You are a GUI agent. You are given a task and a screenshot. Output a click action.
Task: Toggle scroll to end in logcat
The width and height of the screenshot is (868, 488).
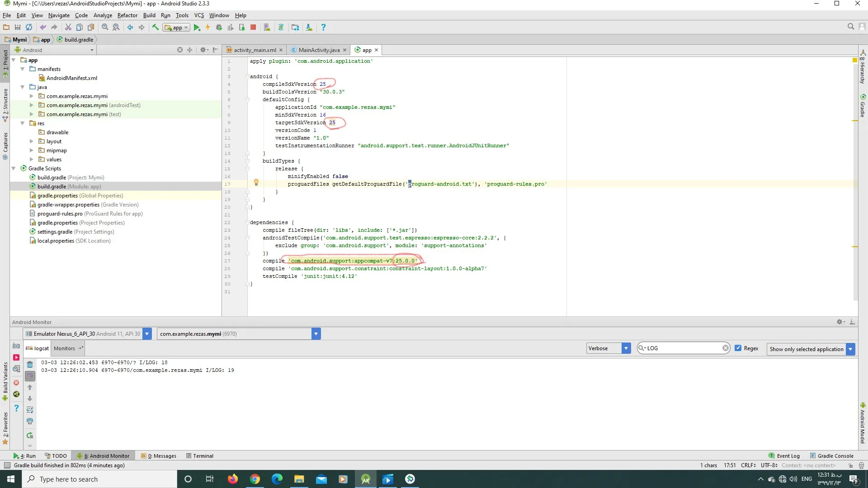[30, 376]
